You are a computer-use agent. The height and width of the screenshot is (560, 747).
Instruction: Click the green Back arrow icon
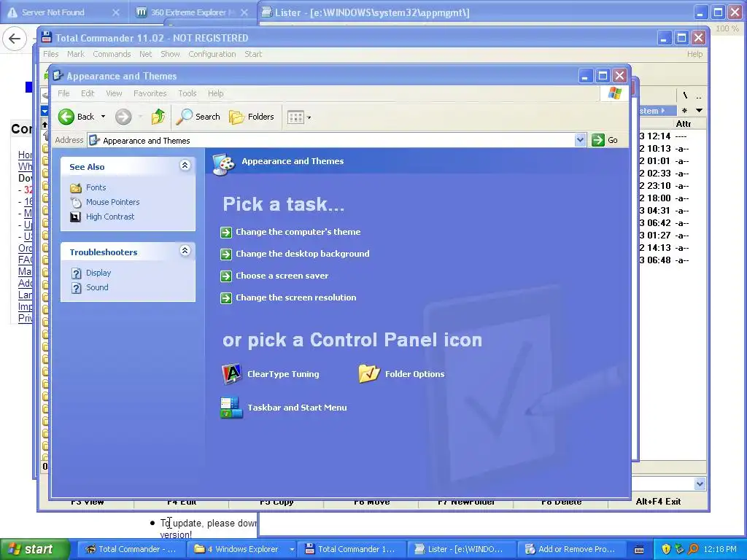(66, 117)
